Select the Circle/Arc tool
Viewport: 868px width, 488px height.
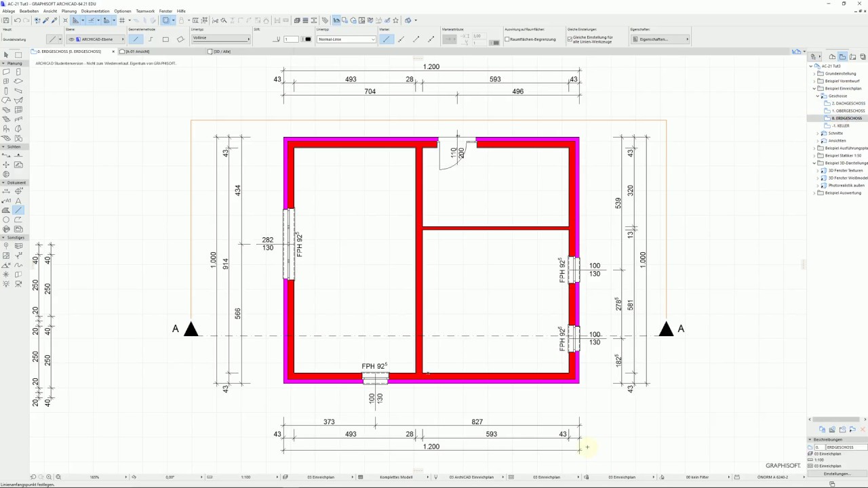[x=6, y=220]
